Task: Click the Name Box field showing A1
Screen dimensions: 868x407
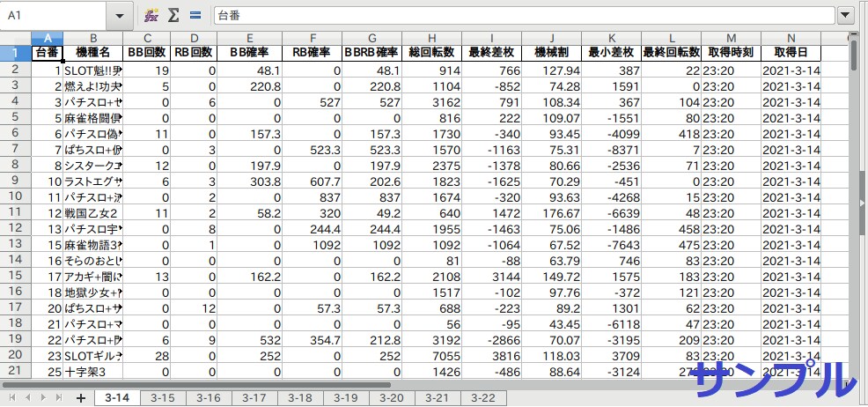Action: point(54,16)
